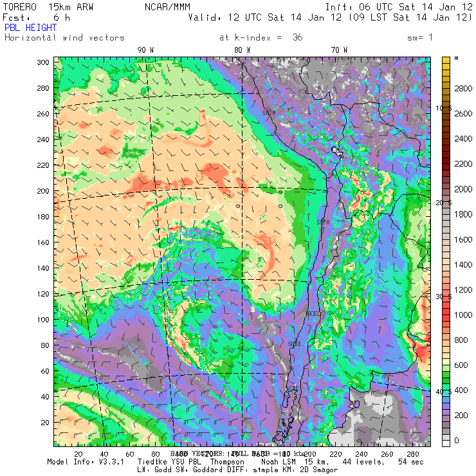The image size is (476, 476).
Task: Click the 'Fcst: 6 h' forecast label
Action: click(x=37, y=17)
